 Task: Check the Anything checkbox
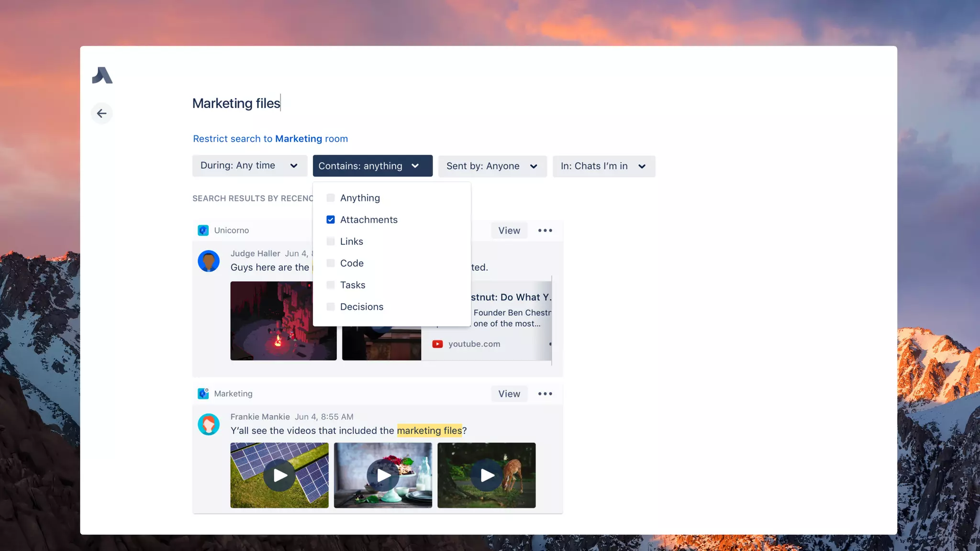click(x=331, y=198)
